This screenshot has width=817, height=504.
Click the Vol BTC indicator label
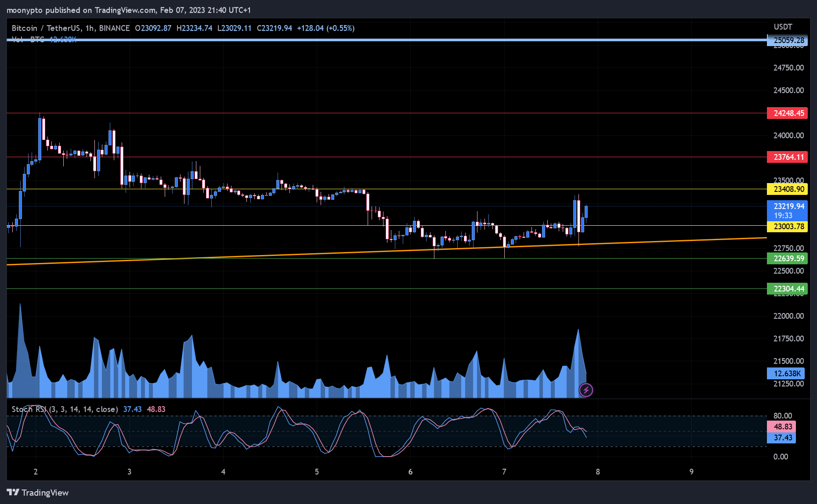point(28,40)
